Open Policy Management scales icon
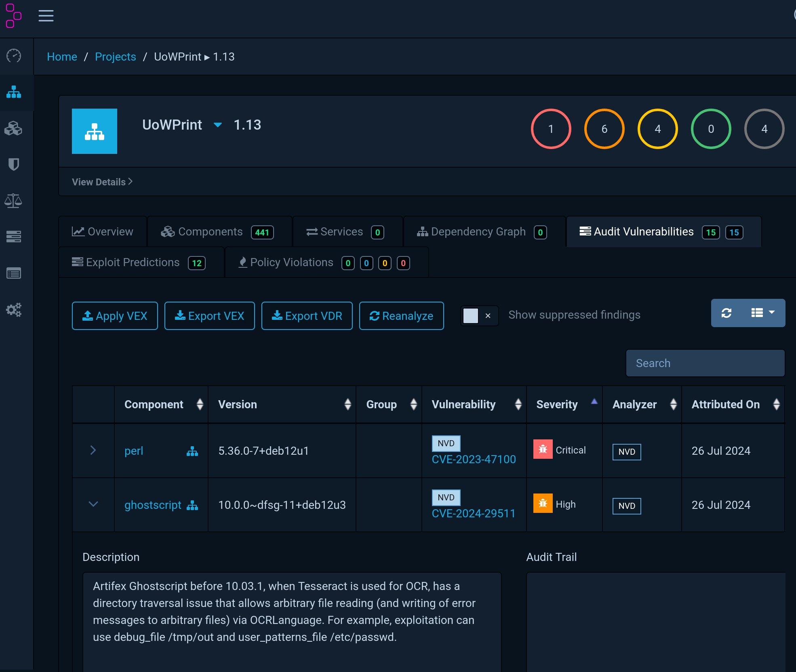Image resolution: width=796 pixels, height=672 pixels. point(14,201)
